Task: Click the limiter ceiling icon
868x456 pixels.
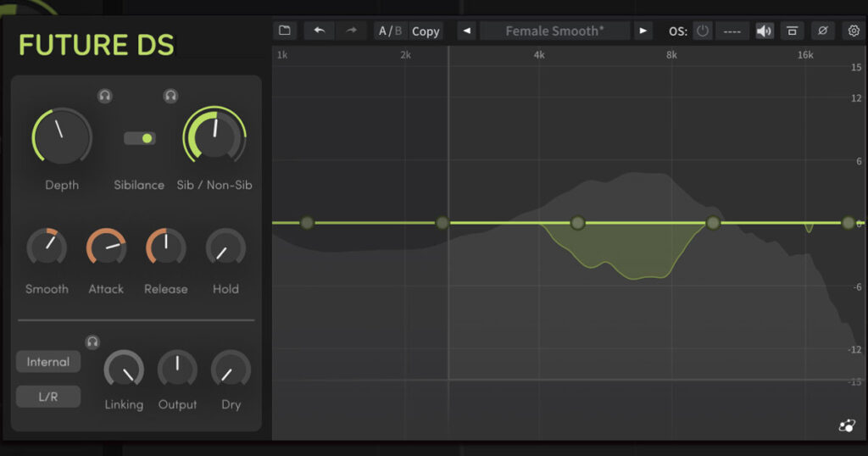Action: [793, 31]
